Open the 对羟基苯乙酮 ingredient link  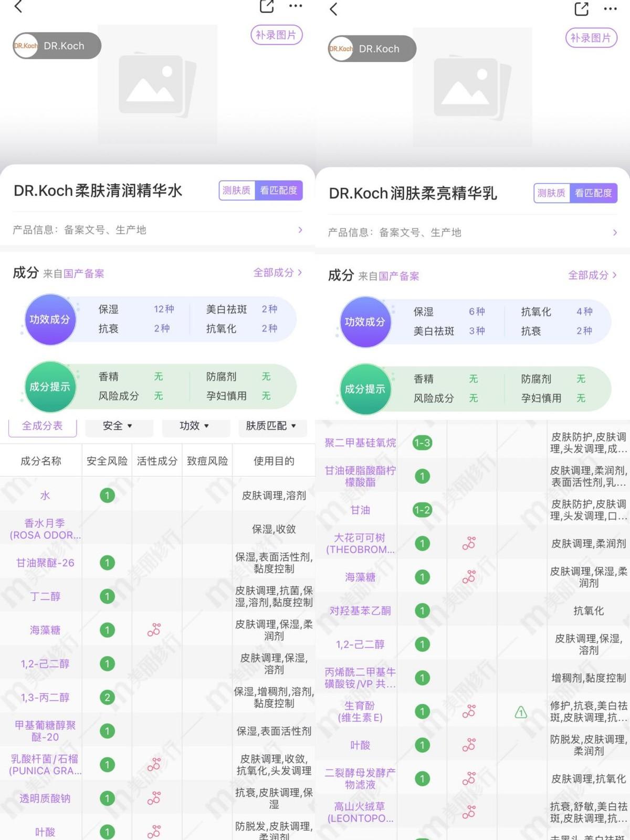360,611
